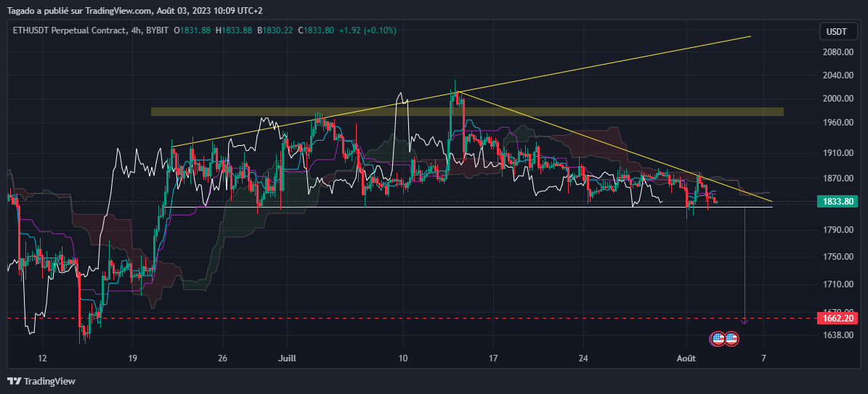Image resolution: width=868 pixels, height=394 pixels.
Task: Click the open value O1831.88
Action: pyautogui.click(x=192, y=30)
